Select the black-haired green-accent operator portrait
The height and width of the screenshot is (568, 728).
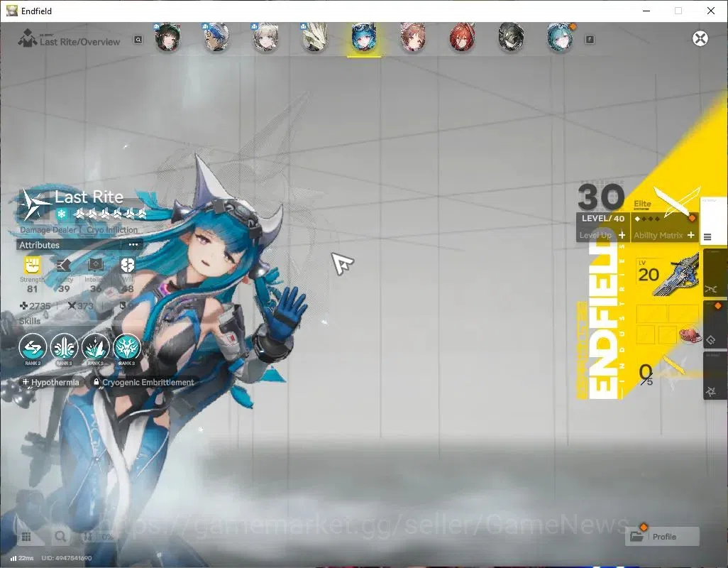click(167, 38)
